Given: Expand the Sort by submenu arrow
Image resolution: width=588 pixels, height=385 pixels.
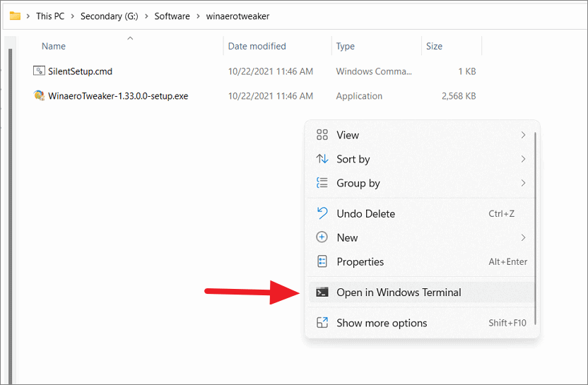Looking at the screenshot, I should click(523, 159).
